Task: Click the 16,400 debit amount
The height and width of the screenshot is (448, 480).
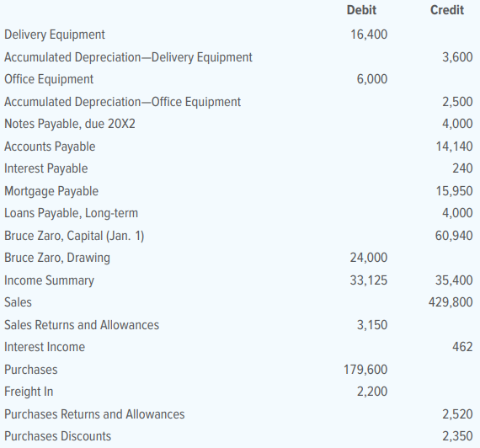Action: pos(369,35)
